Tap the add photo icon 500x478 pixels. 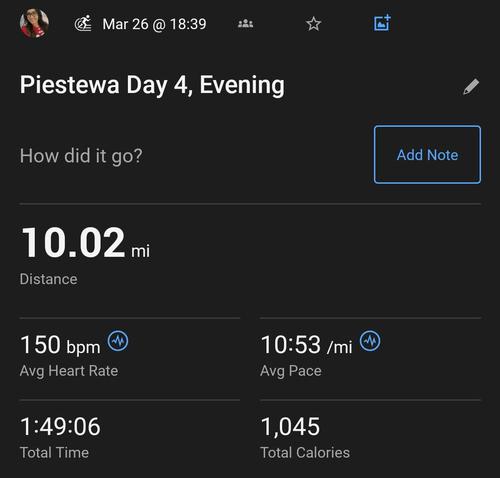[382, 23]
